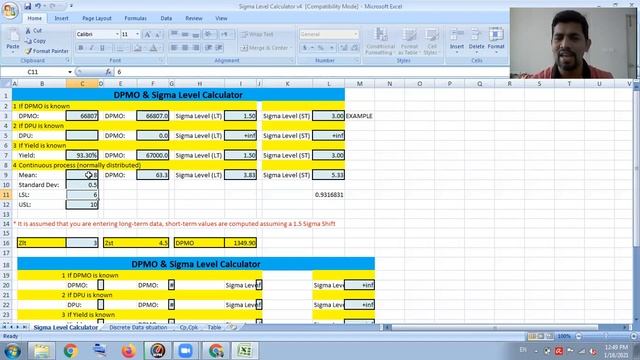
Task: Open the Windows Start menu
Action: 13,351
